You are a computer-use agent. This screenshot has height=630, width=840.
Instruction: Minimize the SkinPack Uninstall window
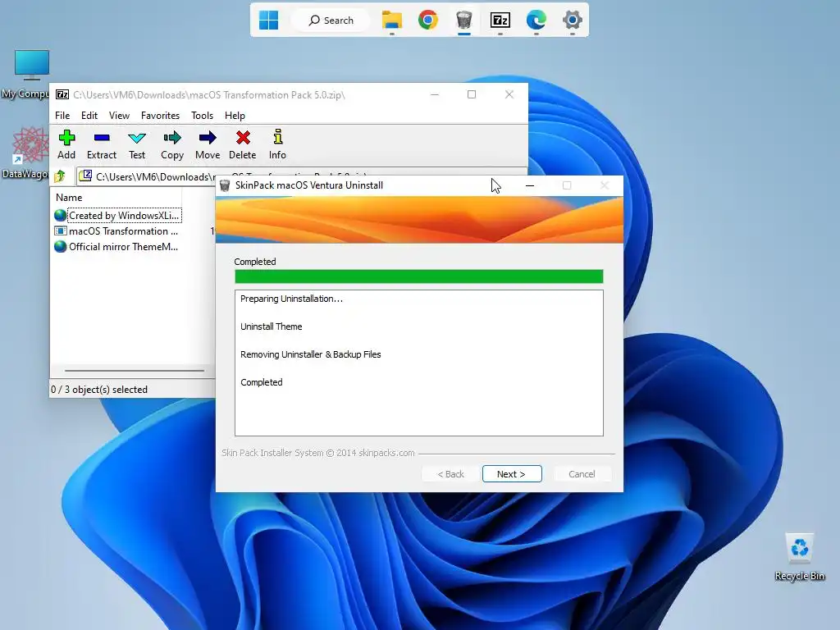(x=530, y=185)
